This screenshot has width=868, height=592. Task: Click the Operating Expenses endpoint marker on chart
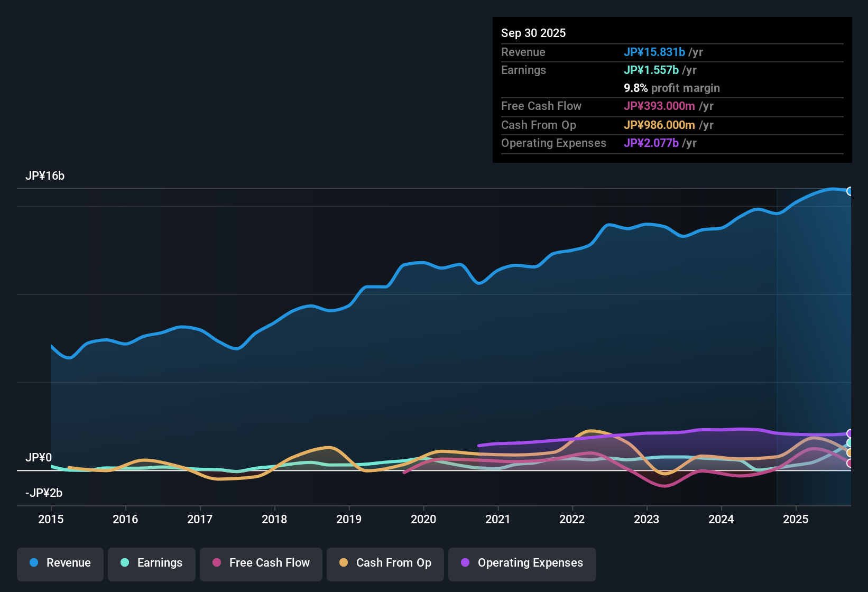[850, 433]
